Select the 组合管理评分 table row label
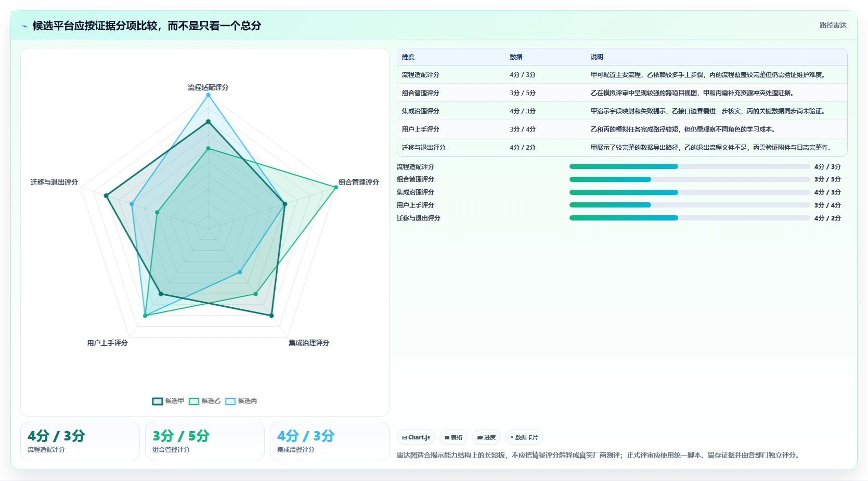This screenshot has height=481, width=868. [x=421, y=93]
